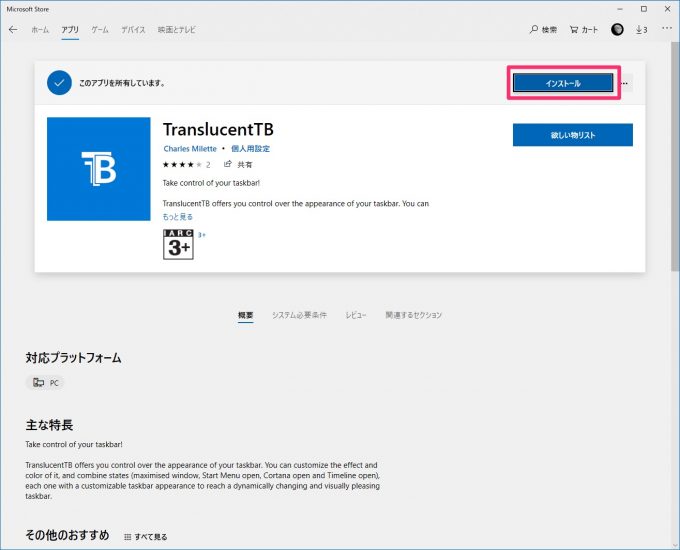680x550 pixels.
Task: Click the PC platform chip
Action: pos(45,383)
